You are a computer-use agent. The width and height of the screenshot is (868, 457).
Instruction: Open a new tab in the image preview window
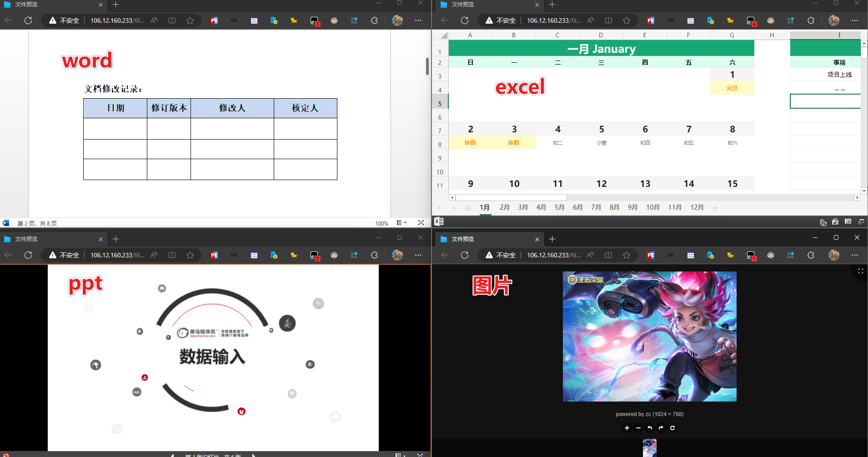coord(552,239)
